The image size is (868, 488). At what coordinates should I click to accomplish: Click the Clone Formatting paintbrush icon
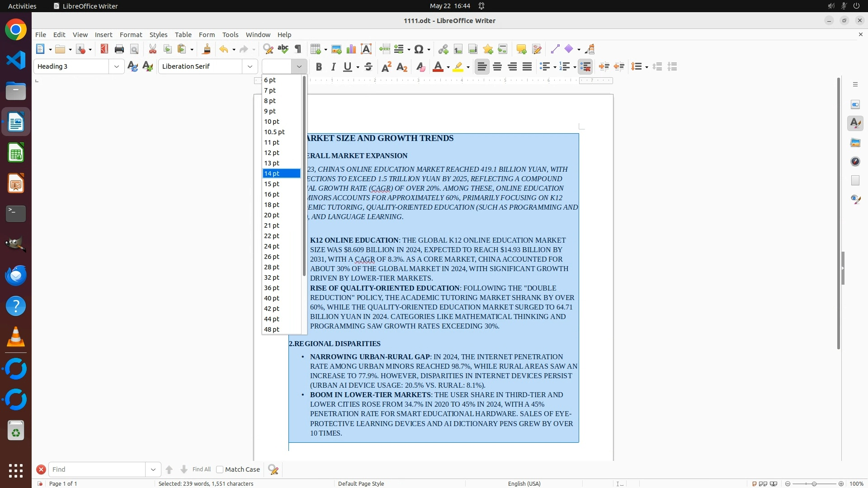[x=207, y=49]
